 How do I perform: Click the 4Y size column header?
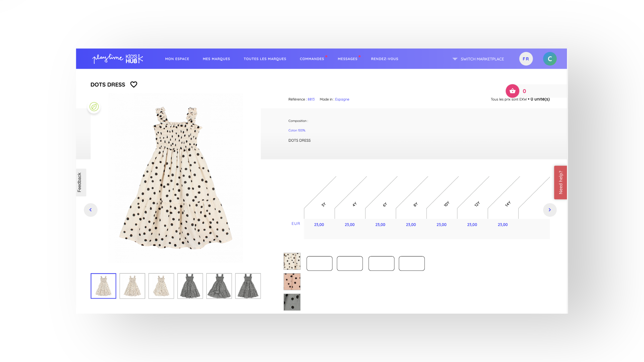point(354,204)
